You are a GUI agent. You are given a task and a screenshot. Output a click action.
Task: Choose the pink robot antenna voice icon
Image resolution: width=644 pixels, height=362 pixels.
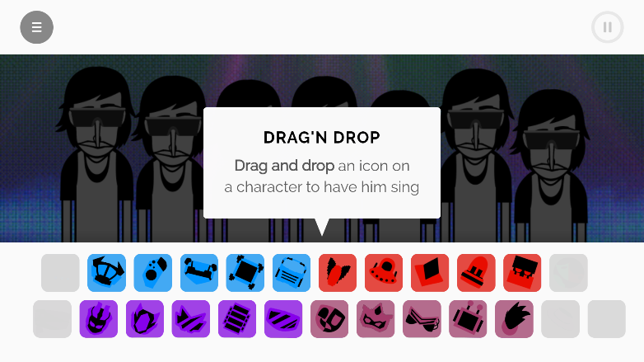click(468, 319)
